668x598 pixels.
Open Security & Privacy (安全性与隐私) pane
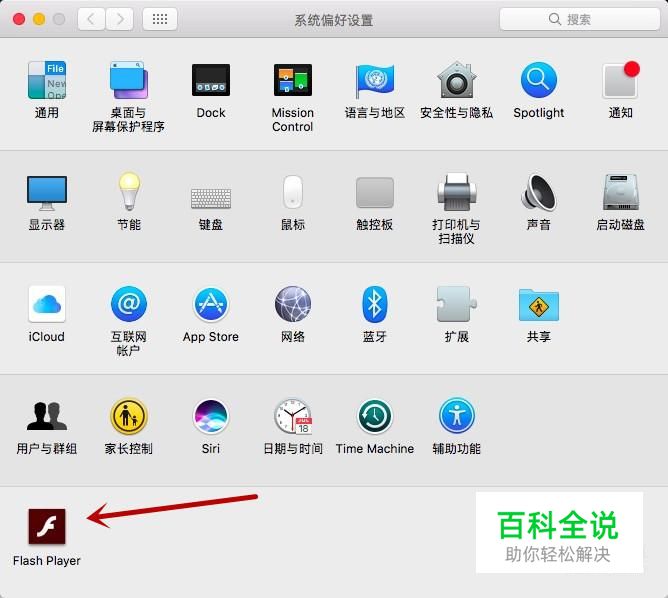(457, 80)
